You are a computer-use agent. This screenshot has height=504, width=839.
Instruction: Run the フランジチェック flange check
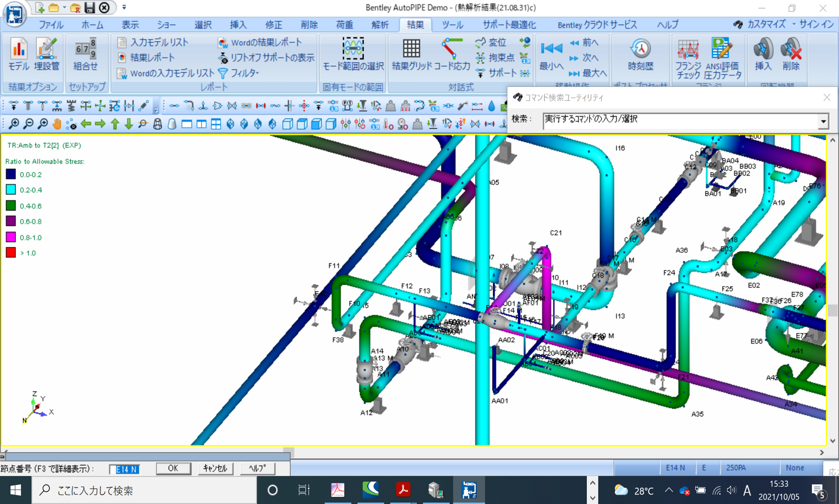688,59
